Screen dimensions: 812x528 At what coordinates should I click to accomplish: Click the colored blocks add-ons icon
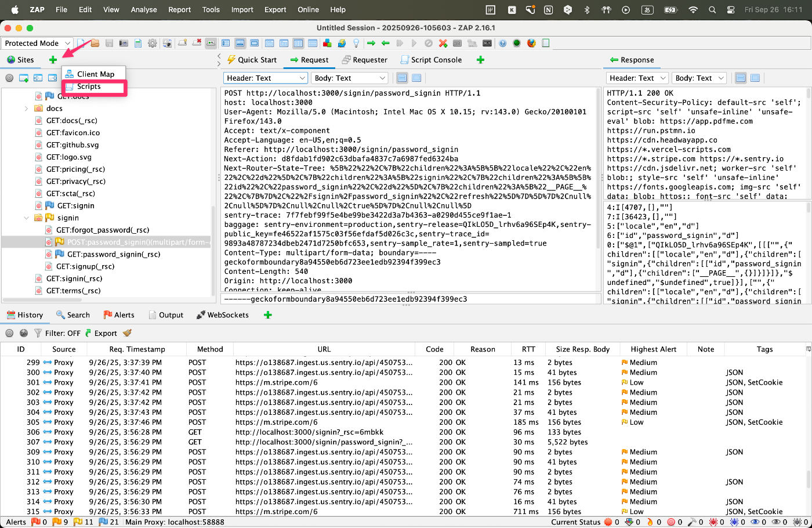(327, 43)
